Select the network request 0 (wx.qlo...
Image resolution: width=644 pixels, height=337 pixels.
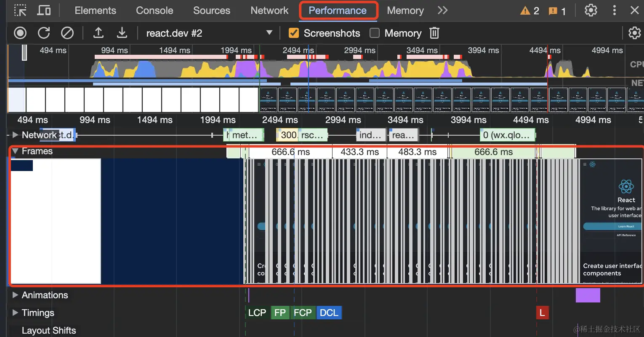[508, 135]
